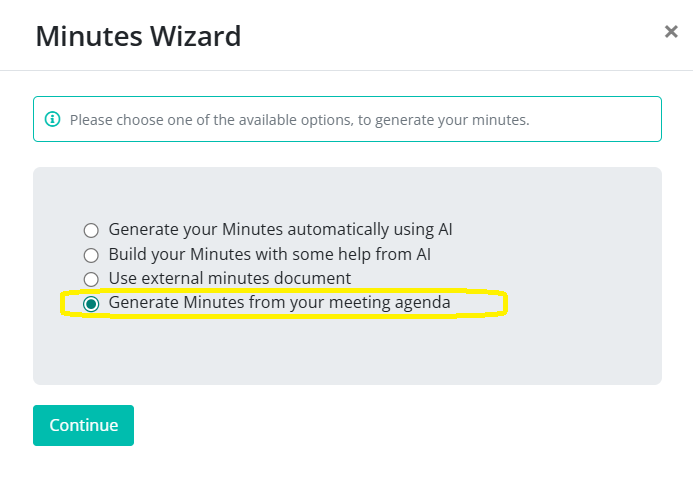Pick the Use external minutes document radio button
The height and width of the screenshot is (487, 693).
pyautogui.click(x=91, y=279)
